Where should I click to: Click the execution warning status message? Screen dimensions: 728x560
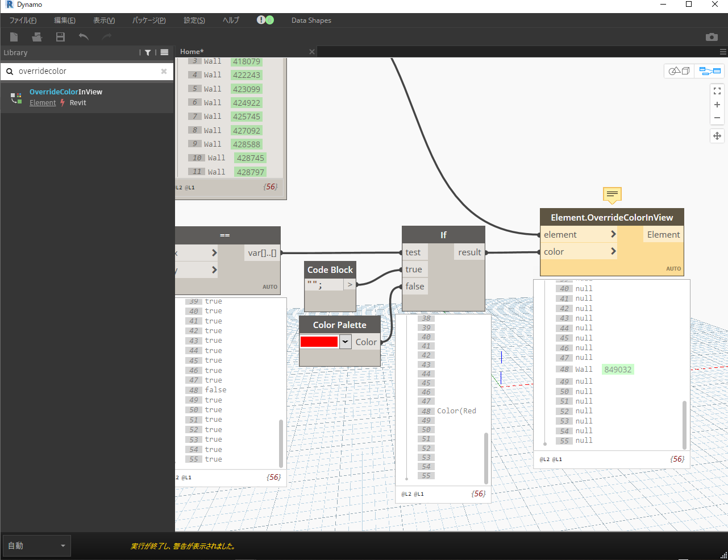pos(182,546)
